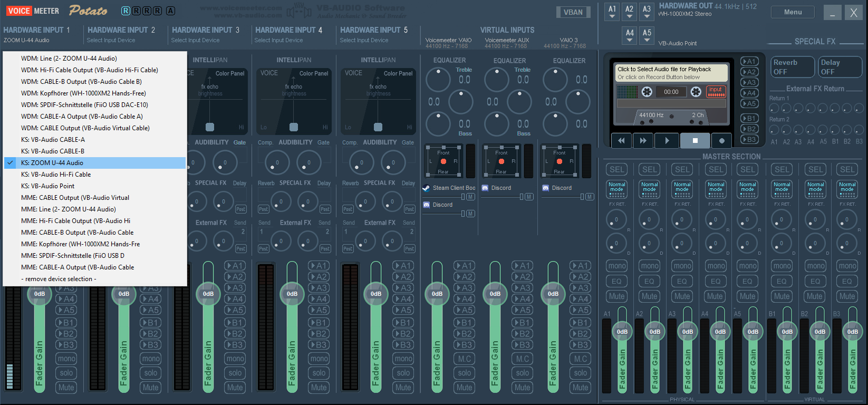Turn on Delay in Special FX
The height and width of the screenshot is (405, 868).
(x=841, y=67)
